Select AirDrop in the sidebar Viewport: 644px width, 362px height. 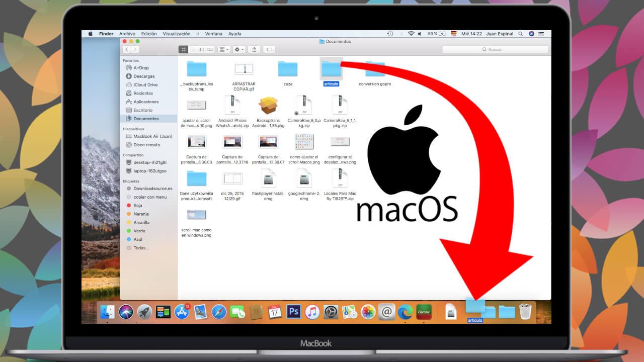tap(141, 68)
